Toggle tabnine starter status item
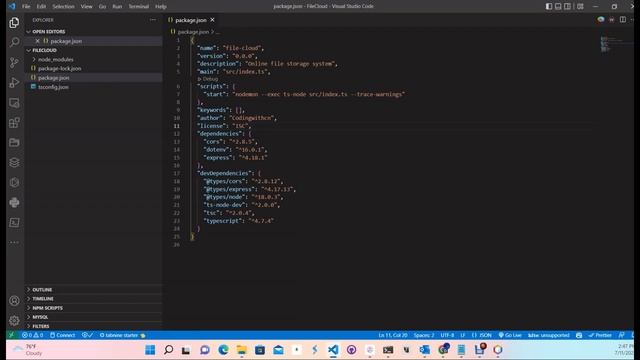640x360 pixels. (x=122, y=335)
